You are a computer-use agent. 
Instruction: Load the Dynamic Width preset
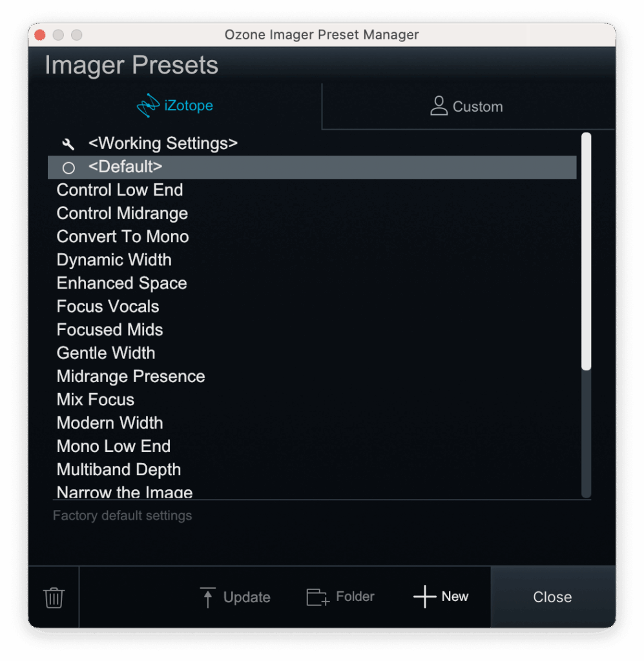(x=114, y=260)
